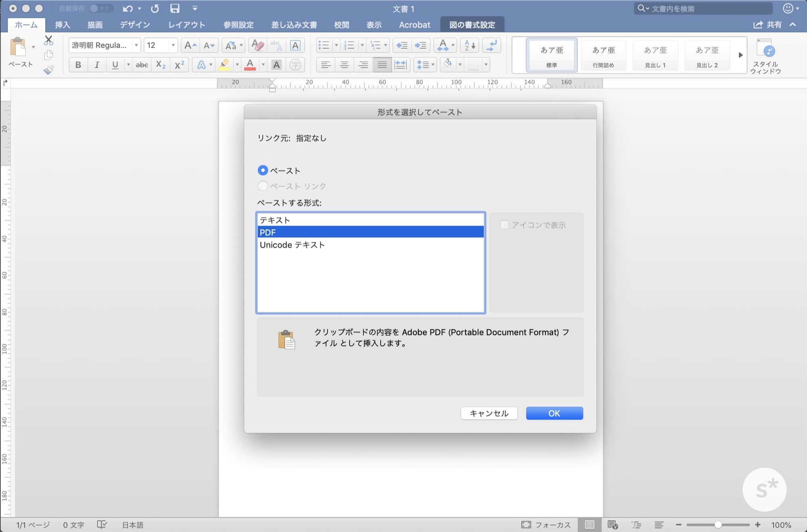Image resolution: width=807 pixels, height=532 pixels.
Task: Select the ペースト radio button
Action: (263, 170)
